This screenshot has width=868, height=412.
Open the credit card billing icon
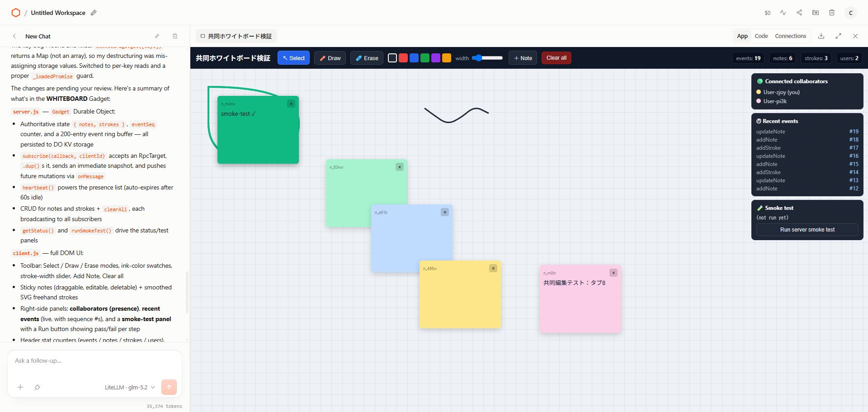click(816, 13)
